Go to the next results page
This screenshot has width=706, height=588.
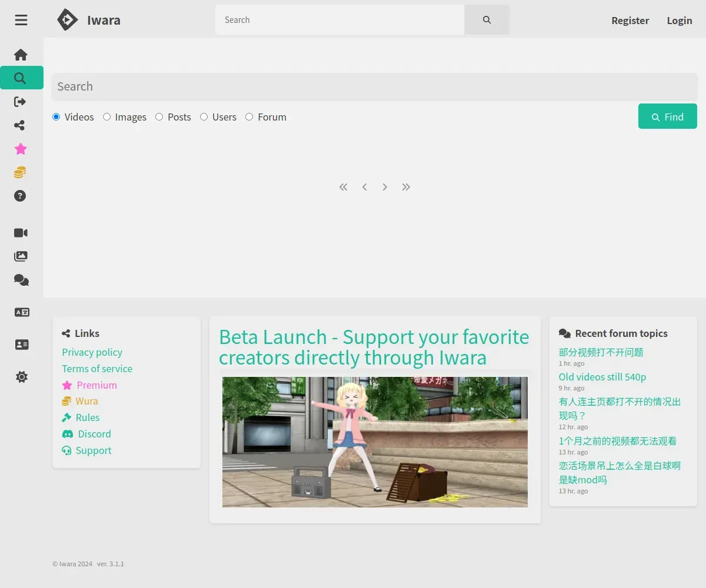click(x=385, y=187)
